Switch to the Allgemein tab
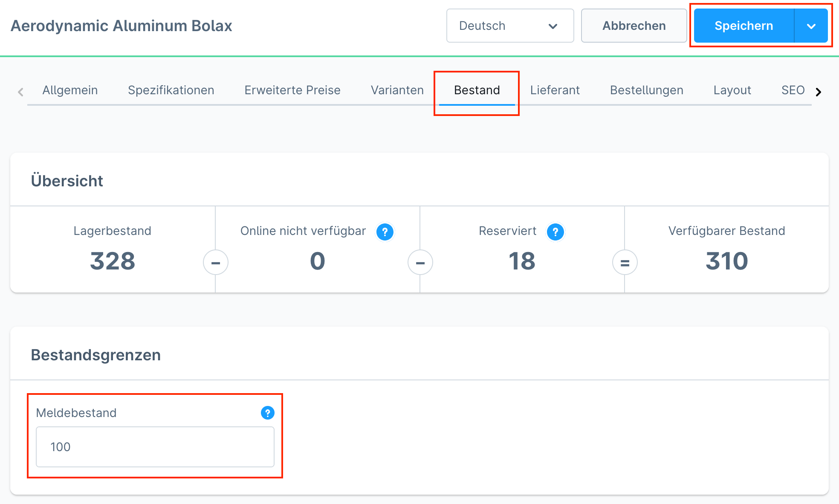 (70, 90)
